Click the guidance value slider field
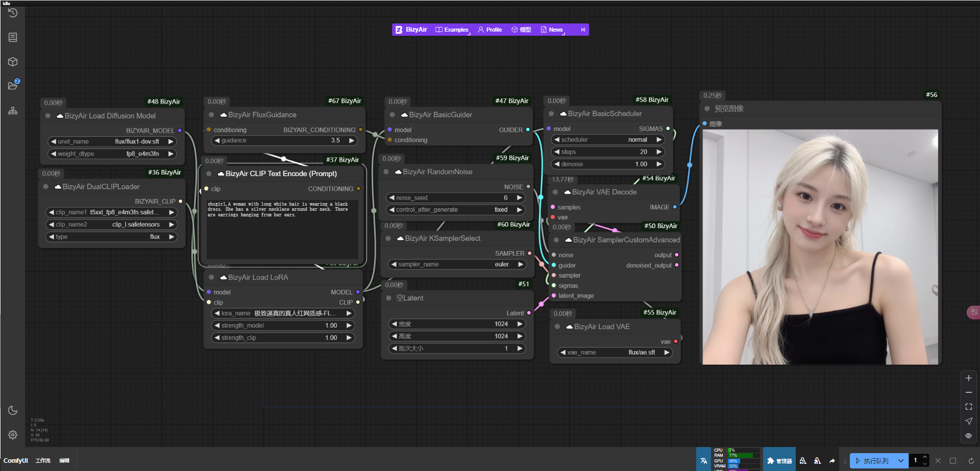Screen dimensions: 980x471 click(x=284, y=140)
